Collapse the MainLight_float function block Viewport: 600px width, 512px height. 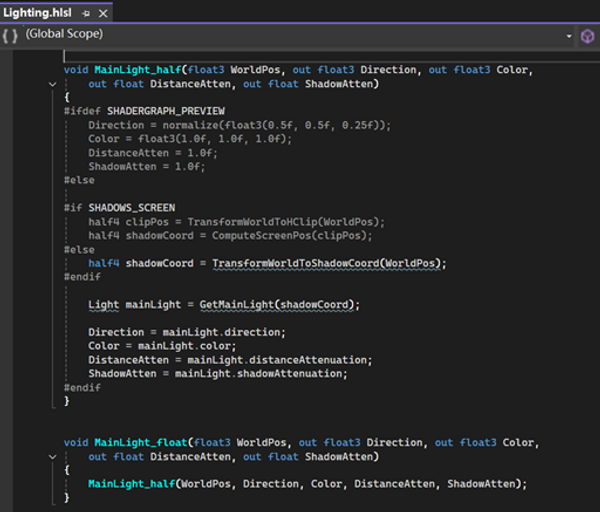coord(53,457)
